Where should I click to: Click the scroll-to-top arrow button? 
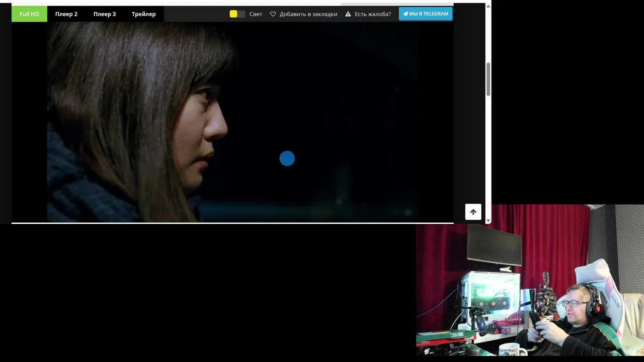pos(473,212)
